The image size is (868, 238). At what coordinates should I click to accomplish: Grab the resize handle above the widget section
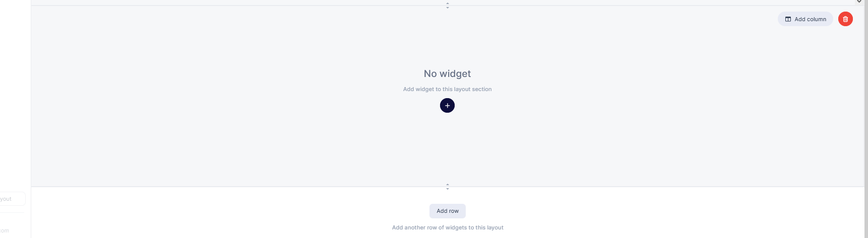click(447, 6)
